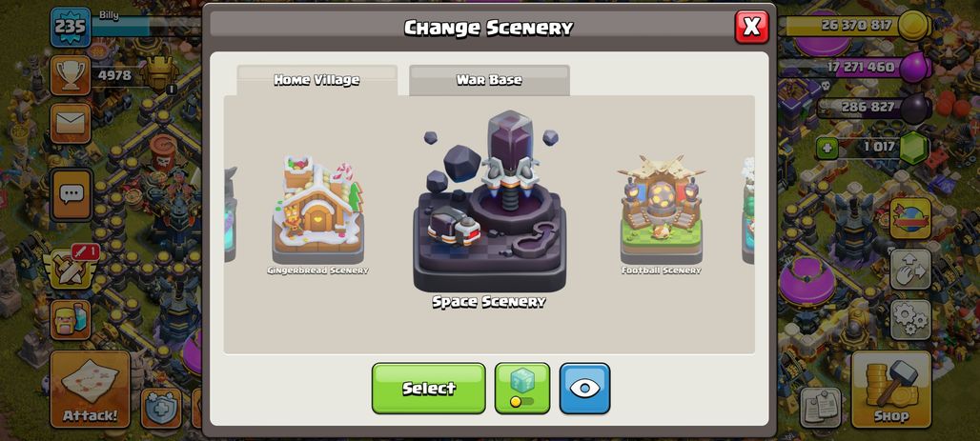Open the chat speech bubble
Image resolution: width=980 pixels, height=441 pixels.
71,194
